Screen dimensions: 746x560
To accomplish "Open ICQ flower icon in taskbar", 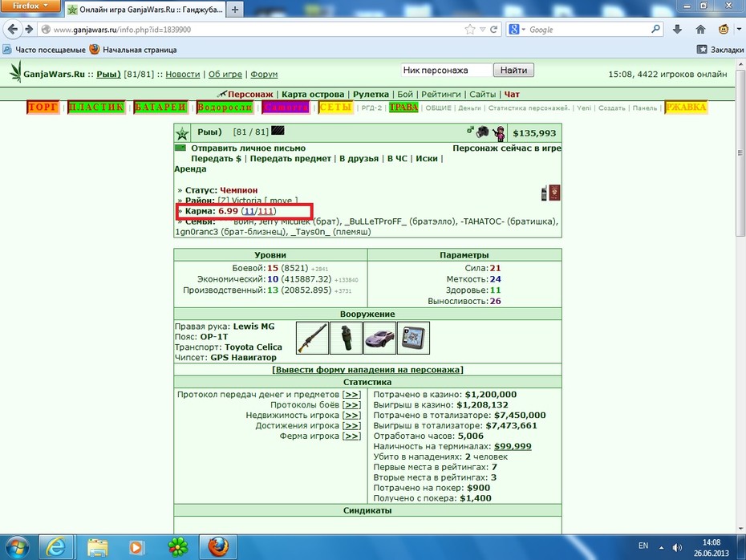I will (x=178, y=547).
